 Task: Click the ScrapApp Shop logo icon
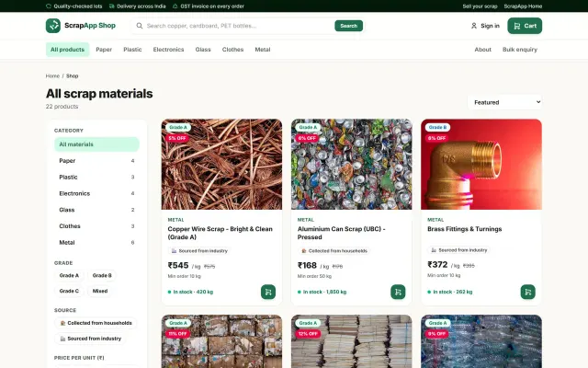coord(53,26)
